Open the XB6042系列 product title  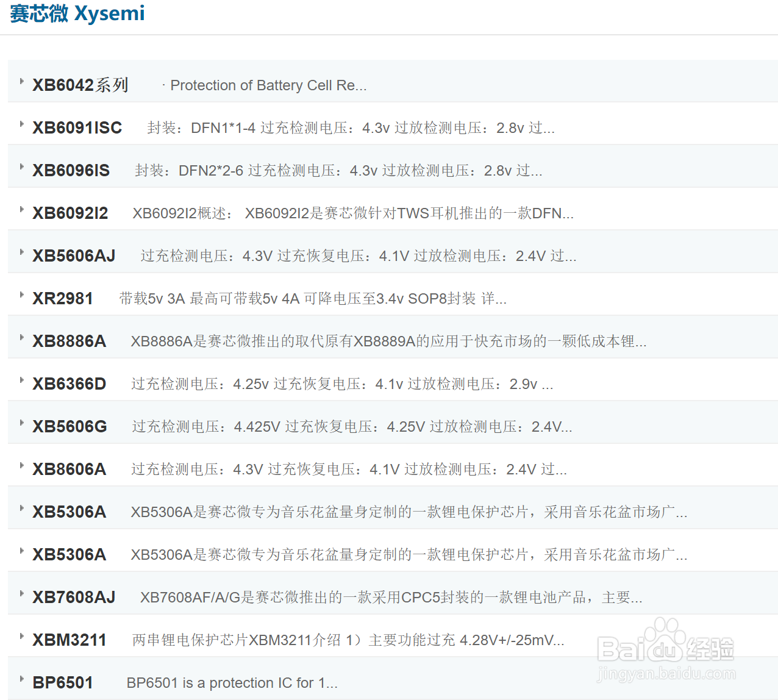[x=80, y=85]
